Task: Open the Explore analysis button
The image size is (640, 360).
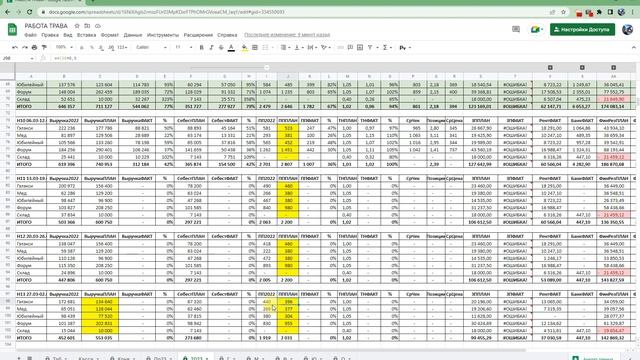Action: pyautogui.click(x=594, y=358)
